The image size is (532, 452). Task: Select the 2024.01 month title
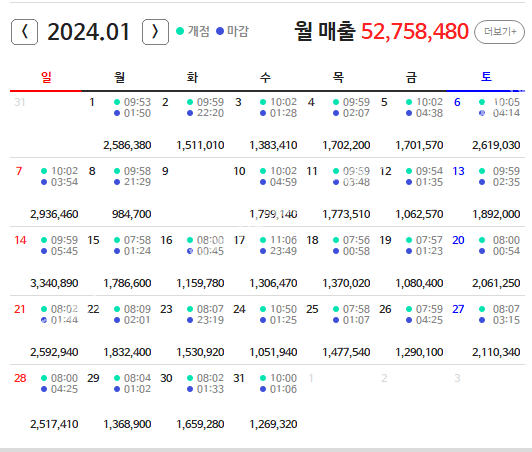pyautogui.click(x=89, y=32)
